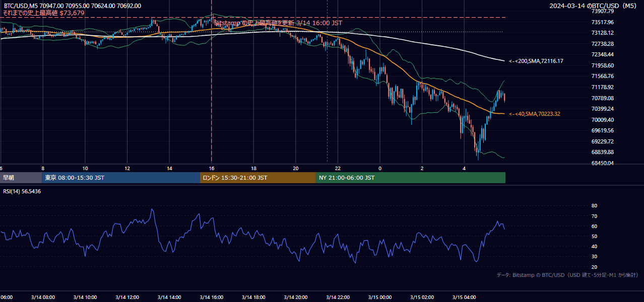Click the 3/15 00:00 bottom time label
Image resolution: width=644 pixels, height=302 pixels.
pyautogui.click(x=380, y=297)
